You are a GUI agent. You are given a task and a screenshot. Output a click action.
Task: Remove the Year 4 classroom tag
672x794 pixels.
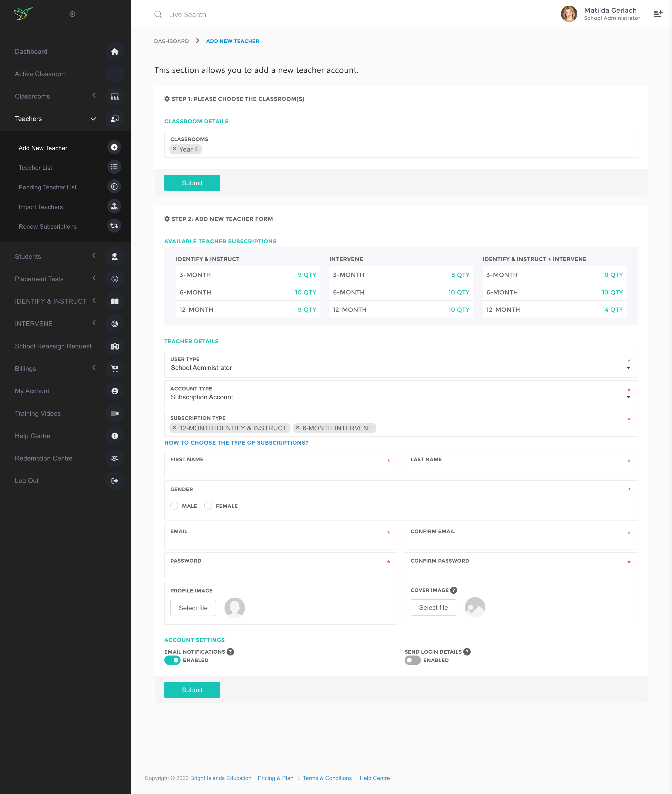click(x=174, y=149)
